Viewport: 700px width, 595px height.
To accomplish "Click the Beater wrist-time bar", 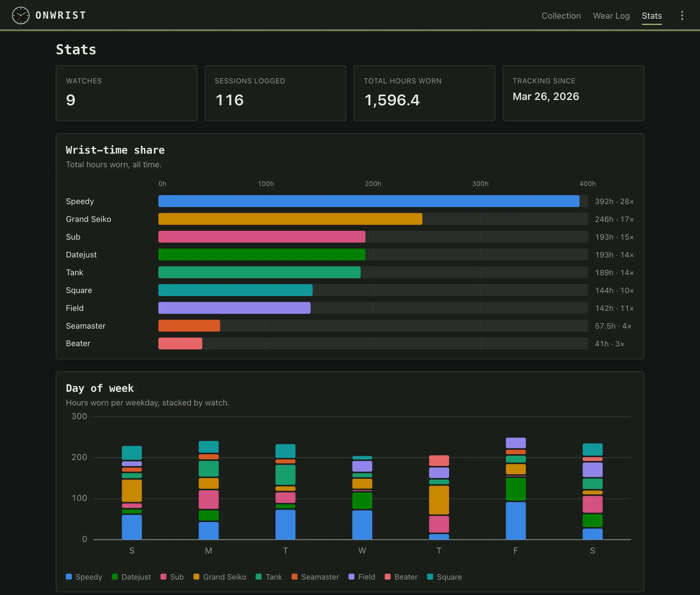I will [x=180, y=344].
